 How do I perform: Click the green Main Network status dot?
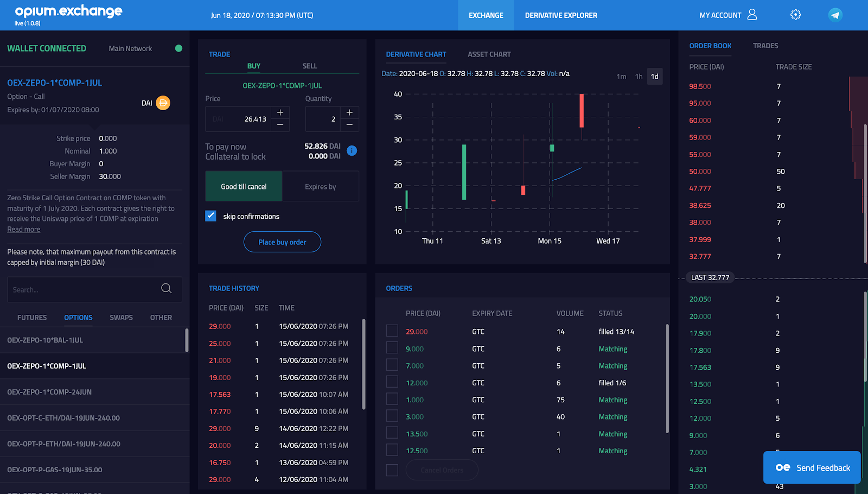click(x=178, y=48)
